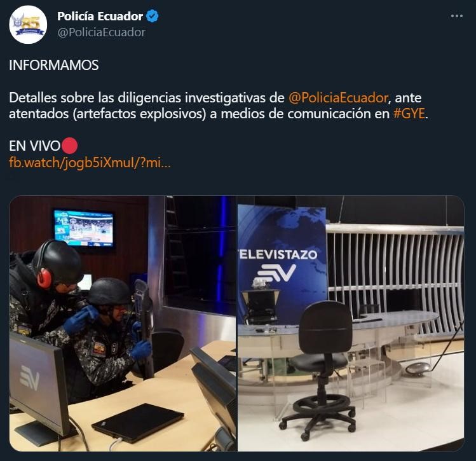Viewport: 476px width, 461px height.
Task: Open the right photo of Televistazo studio
Action: point(351,324)
